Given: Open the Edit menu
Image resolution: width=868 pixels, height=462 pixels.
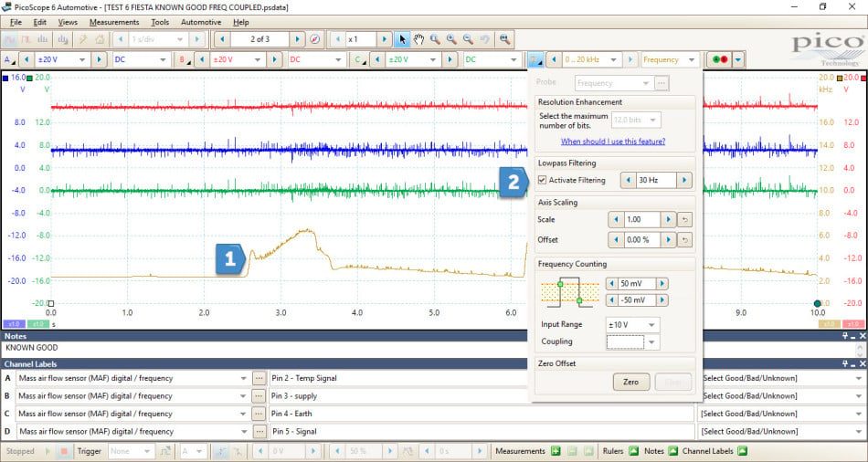Looking at the screenshot, I should [40, 22].
